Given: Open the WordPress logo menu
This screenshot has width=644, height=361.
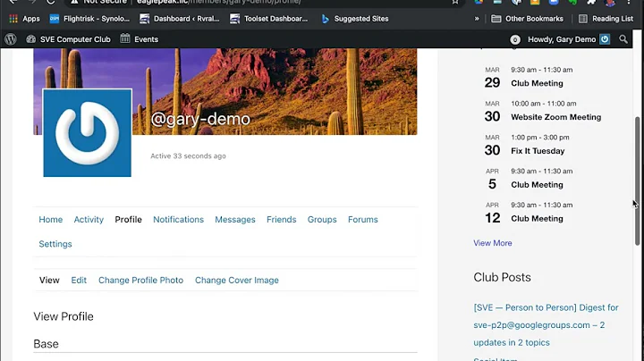Looking at the screenshot, I should pyautogui.click(x=11, y=39).
